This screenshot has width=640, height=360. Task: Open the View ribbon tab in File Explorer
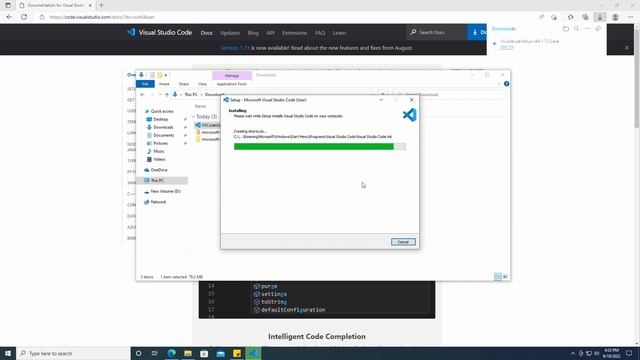coord(202,84)
